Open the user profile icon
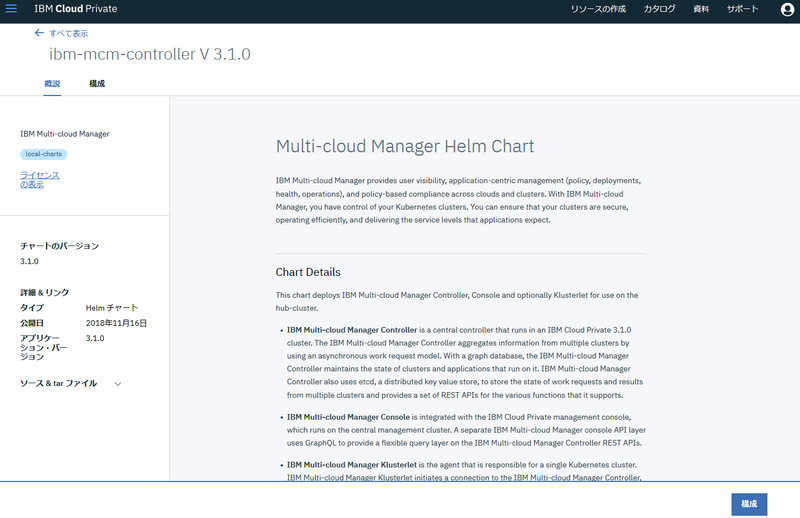Viewport: 800px width, 518px height. click(x=787, y=9)
